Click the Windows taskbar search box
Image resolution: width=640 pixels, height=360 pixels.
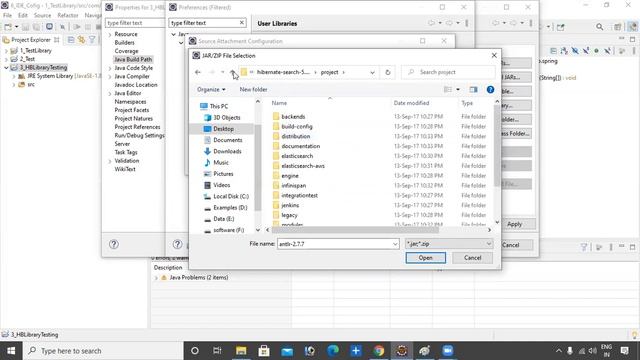tap(102, 351)
